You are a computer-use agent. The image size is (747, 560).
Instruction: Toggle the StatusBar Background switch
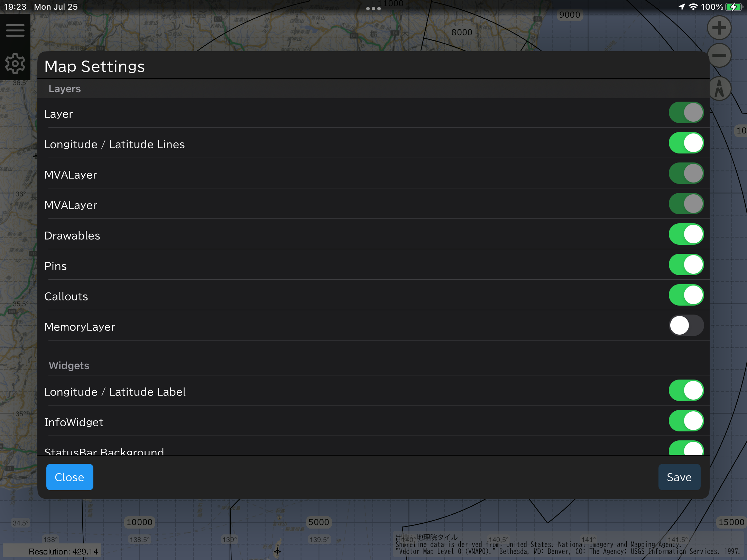click(x=686, y=449)
